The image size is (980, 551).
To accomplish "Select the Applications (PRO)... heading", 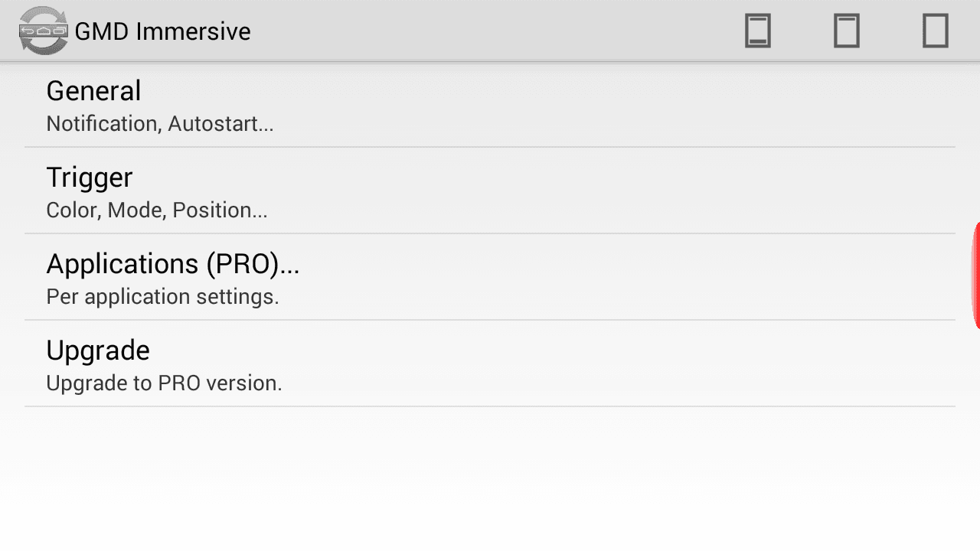I will click(x=173, y=264).
